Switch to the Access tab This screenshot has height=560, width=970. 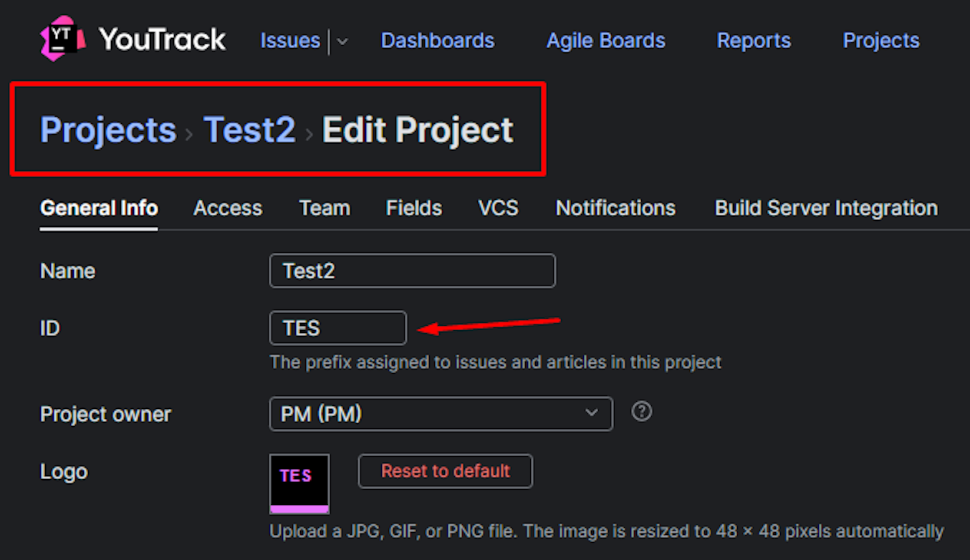[228, 208]
